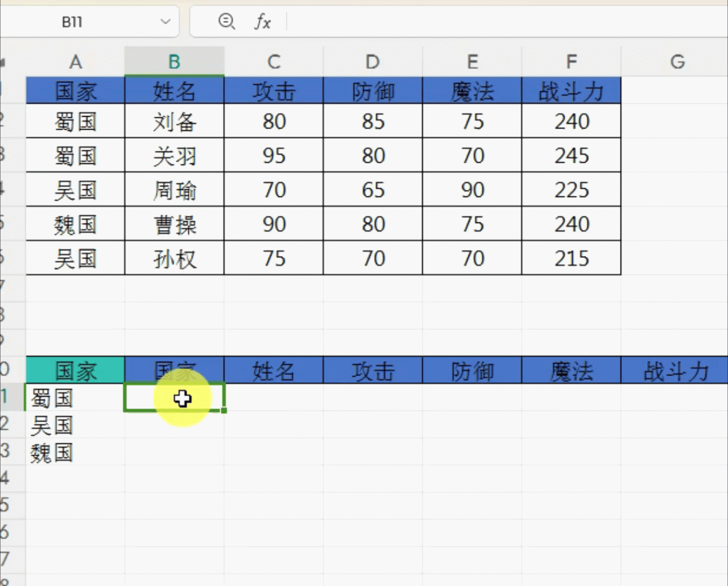Select 周瑜's defense value 65
This screenshot has width=728, height=586.
click(x=373, y=189)
